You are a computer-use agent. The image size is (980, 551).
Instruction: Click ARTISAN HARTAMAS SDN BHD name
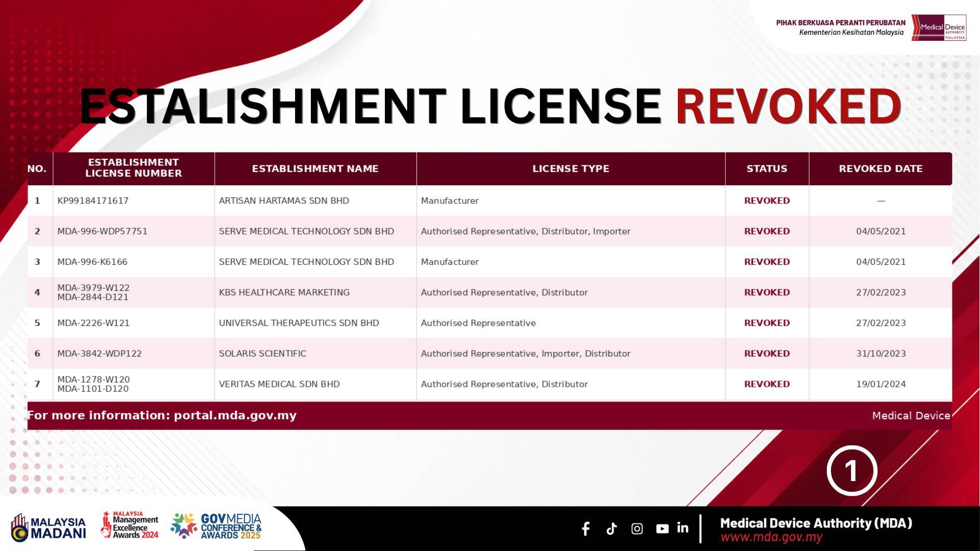pyautogui.click(x=284, y=201)
